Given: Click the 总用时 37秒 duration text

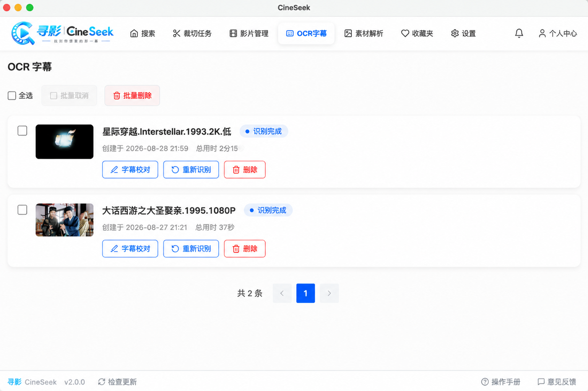Looking at the screenshot, I should (215, 227).
